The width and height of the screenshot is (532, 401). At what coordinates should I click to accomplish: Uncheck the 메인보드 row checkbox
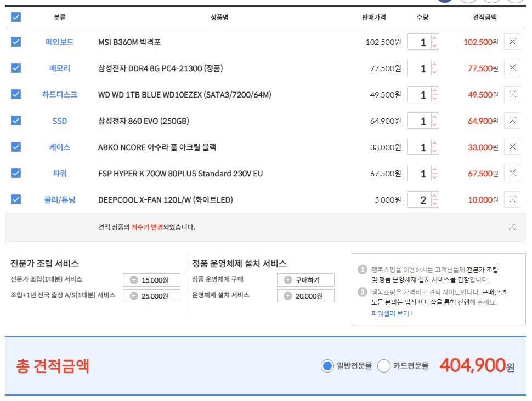click(16, 42)
